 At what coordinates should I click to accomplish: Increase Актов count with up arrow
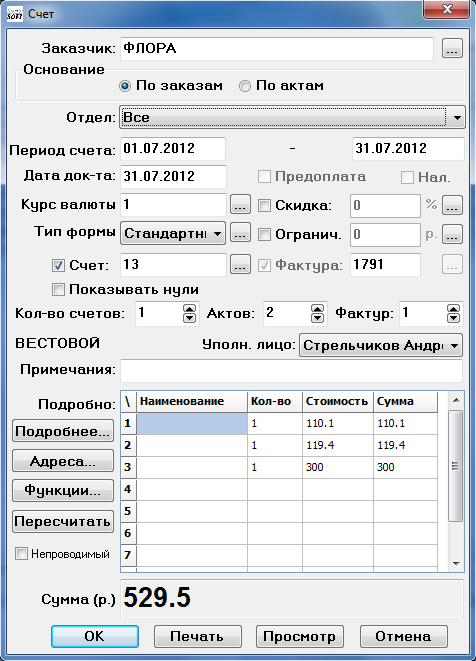point(317,309)
